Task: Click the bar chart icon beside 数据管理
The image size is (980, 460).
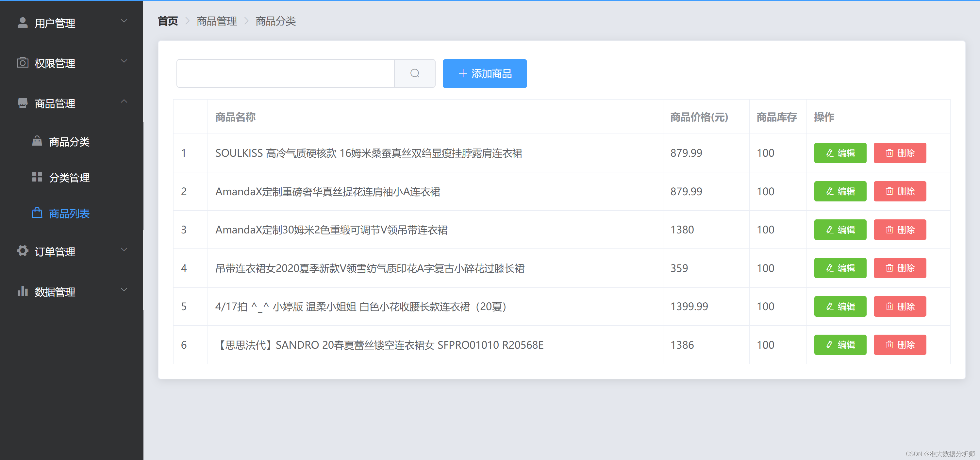Action: point(23,291)
